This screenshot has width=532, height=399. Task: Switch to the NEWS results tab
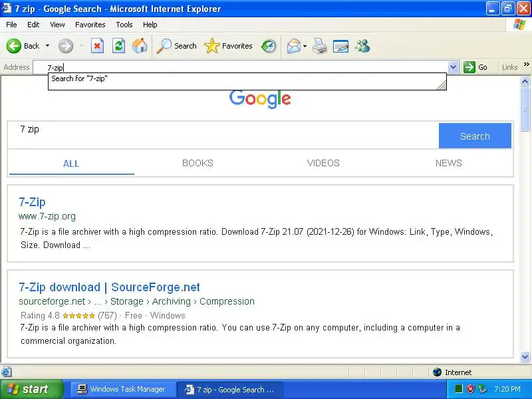point(448,163)
